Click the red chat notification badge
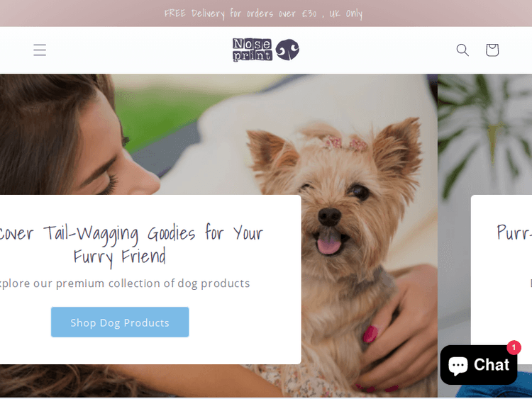This screenshot has height=399, width=532. (514, 347)
